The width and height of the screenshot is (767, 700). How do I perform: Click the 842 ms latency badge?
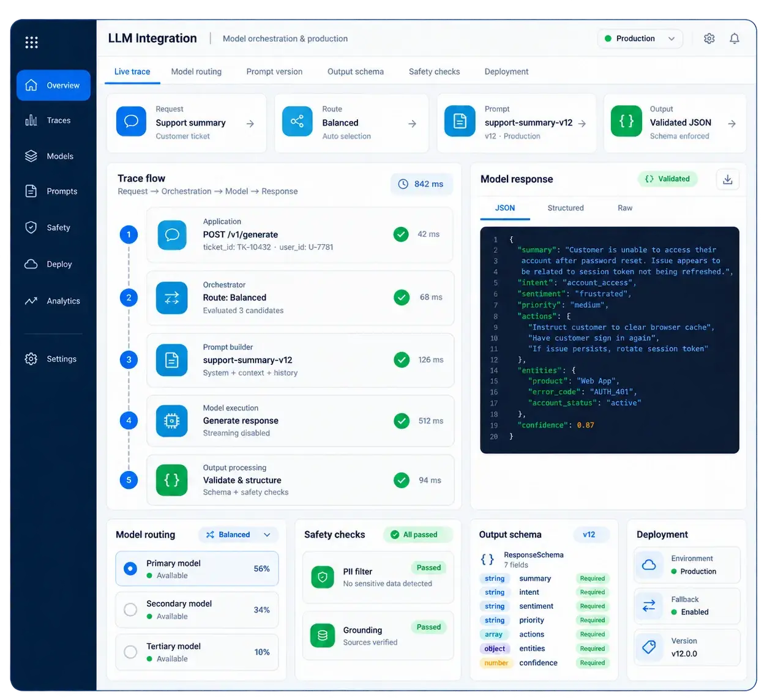click(422, 184)
